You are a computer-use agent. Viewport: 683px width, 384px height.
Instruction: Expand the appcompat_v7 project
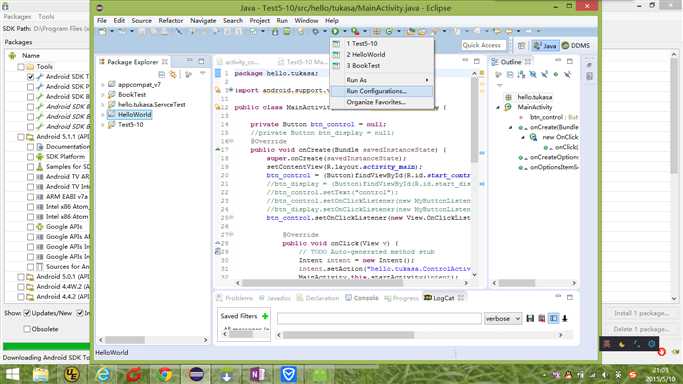point(103,84)
